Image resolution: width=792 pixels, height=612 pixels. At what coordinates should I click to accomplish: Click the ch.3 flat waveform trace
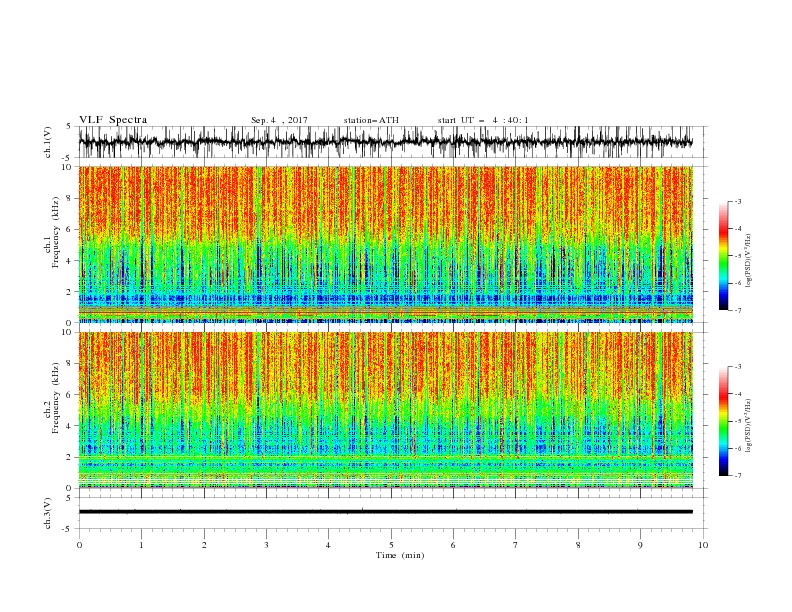(385, 512)
